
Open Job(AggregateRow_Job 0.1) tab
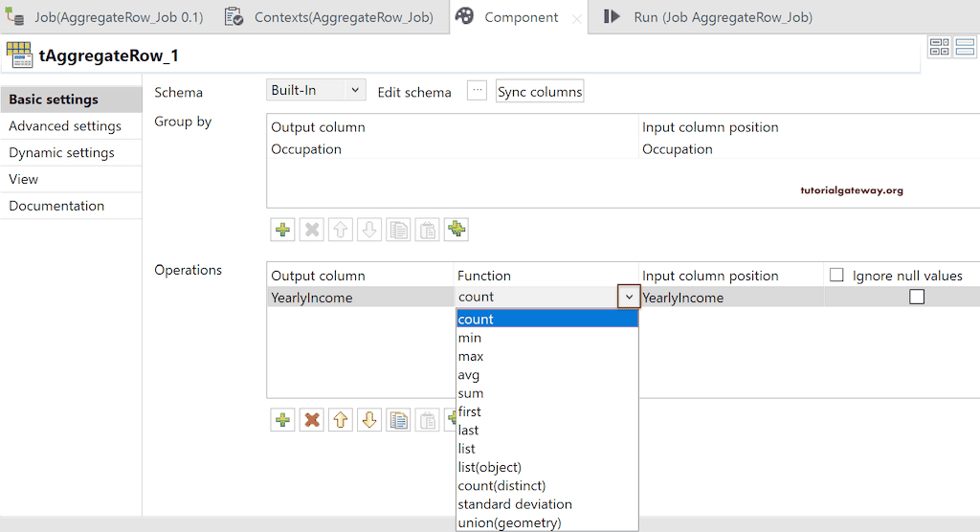[105, 17]
